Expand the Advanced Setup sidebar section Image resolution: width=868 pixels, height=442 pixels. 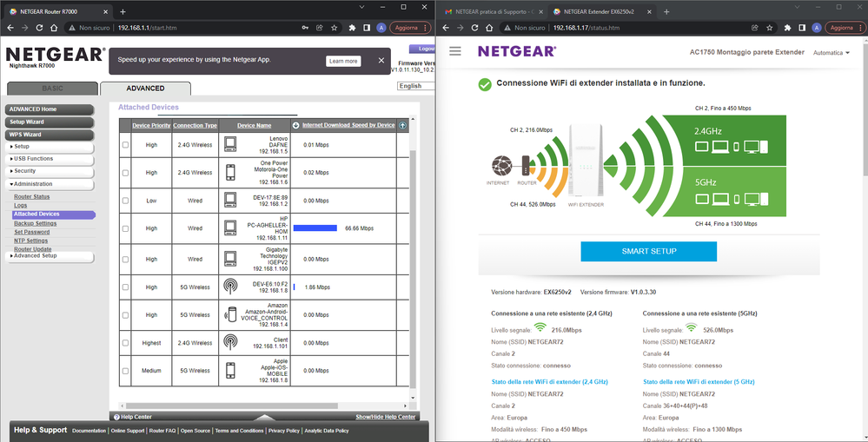[35, 256]
